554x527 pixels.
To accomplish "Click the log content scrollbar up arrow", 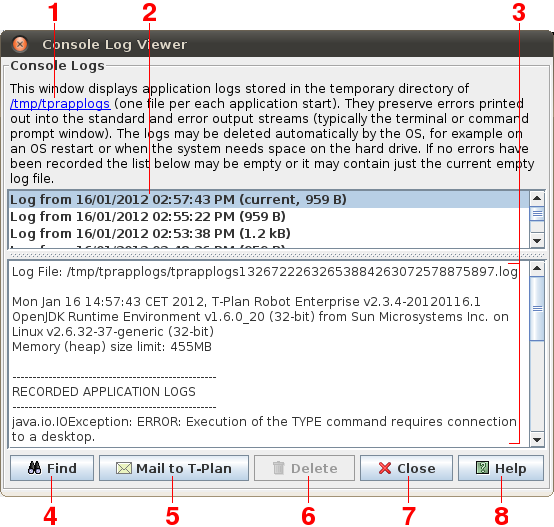I will (x=537, y=268).
